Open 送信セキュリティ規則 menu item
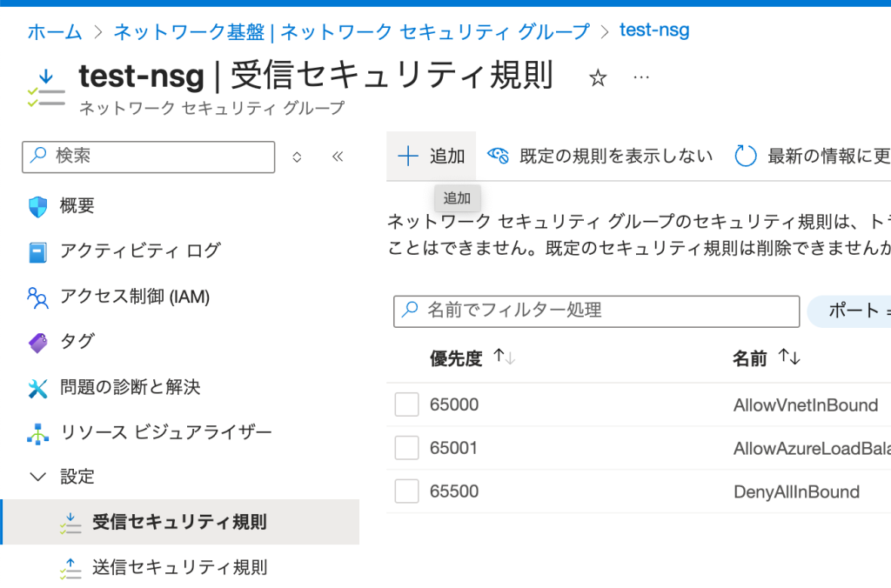This screenshot has width=891, height=588. click(x=179, y=568)
